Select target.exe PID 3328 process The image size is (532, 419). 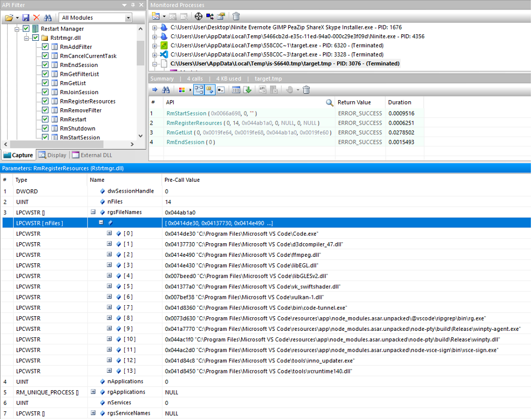(277, 54)
